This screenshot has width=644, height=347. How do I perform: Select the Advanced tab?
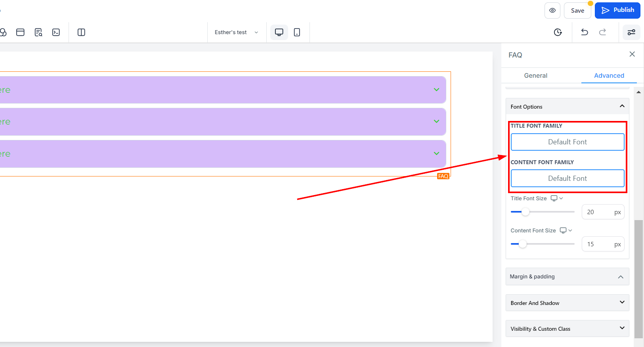609,75
